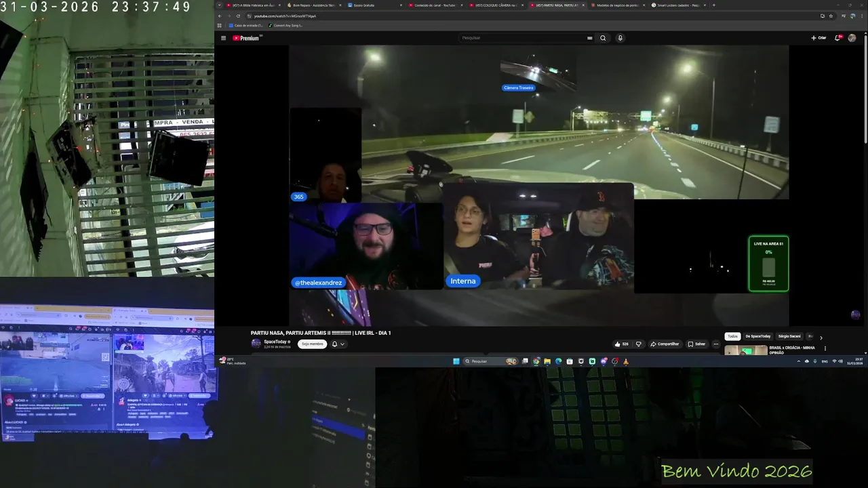Click the taskbar Pesquisar search box
Screen dimensions: 868x488
click(x=490, y=361)
